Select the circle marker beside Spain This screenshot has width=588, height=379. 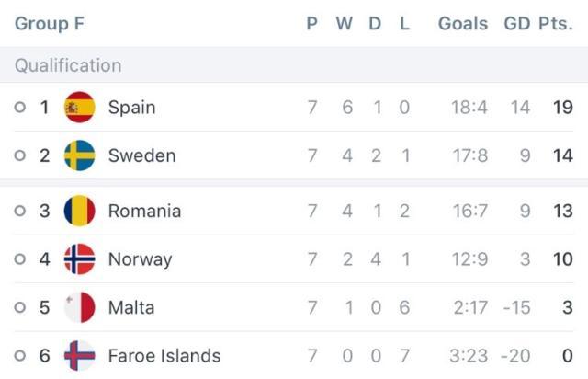[20, 107]
